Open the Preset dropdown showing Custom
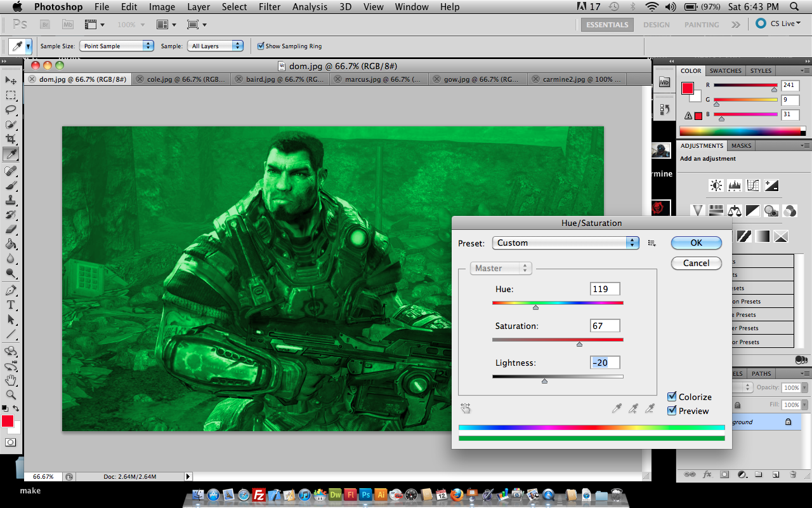This screenshot has width=812, height=508. coord(565,243)
